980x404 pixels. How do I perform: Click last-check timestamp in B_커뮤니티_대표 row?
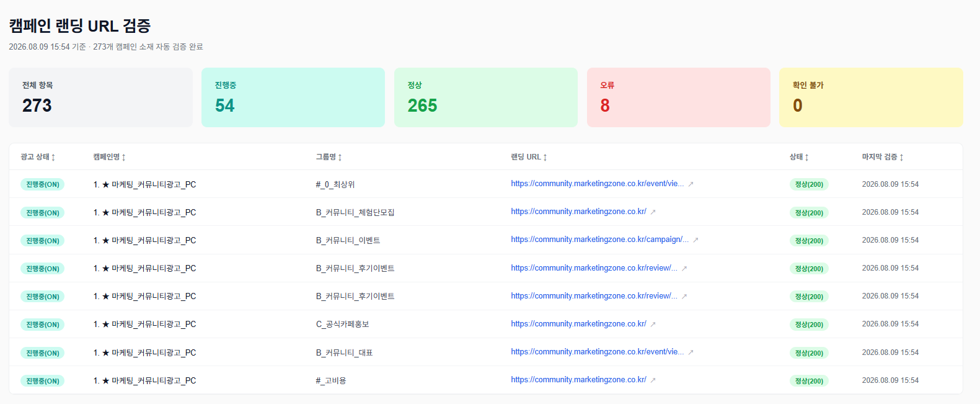point(890,352)
